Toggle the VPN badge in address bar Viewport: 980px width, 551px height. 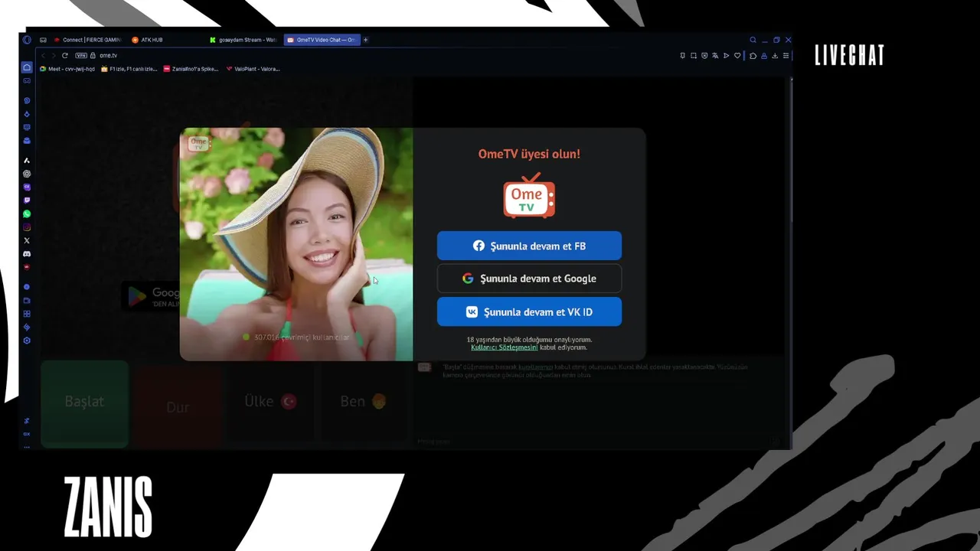click(81, 55)
